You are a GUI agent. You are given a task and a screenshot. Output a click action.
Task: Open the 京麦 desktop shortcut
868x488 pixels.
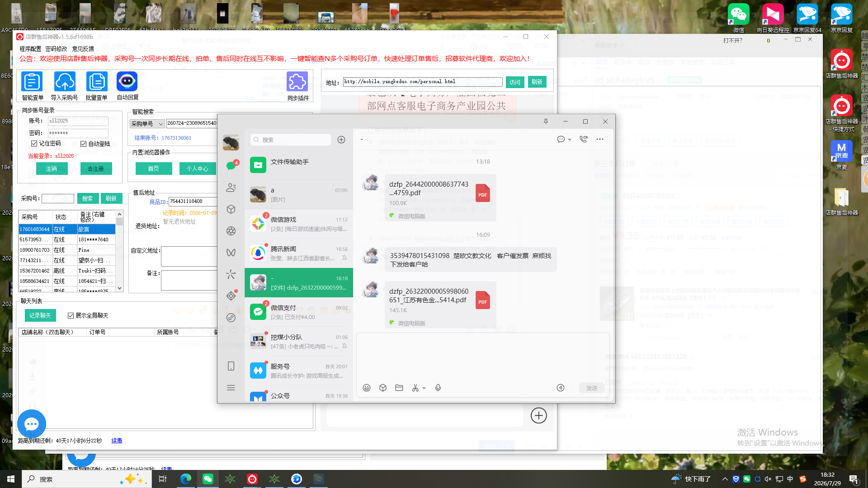(x=841, y=155)
